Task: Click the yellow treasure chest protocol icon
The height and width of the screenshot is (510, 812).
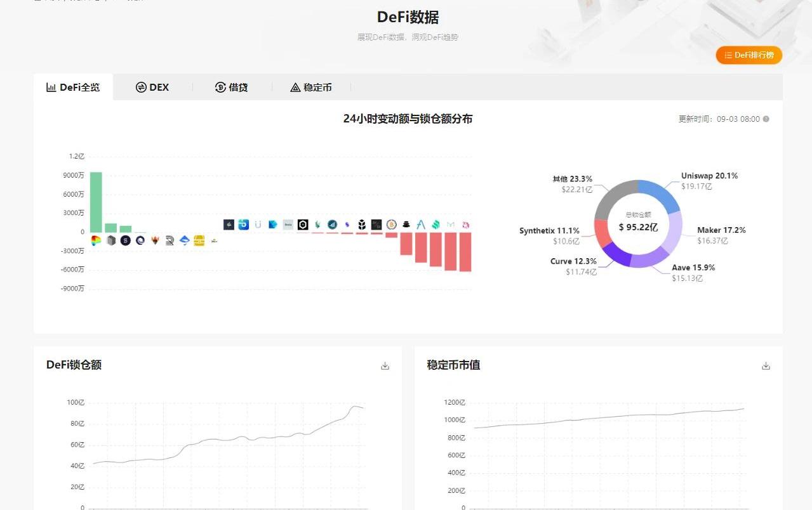Action: [x=199, y=240]
